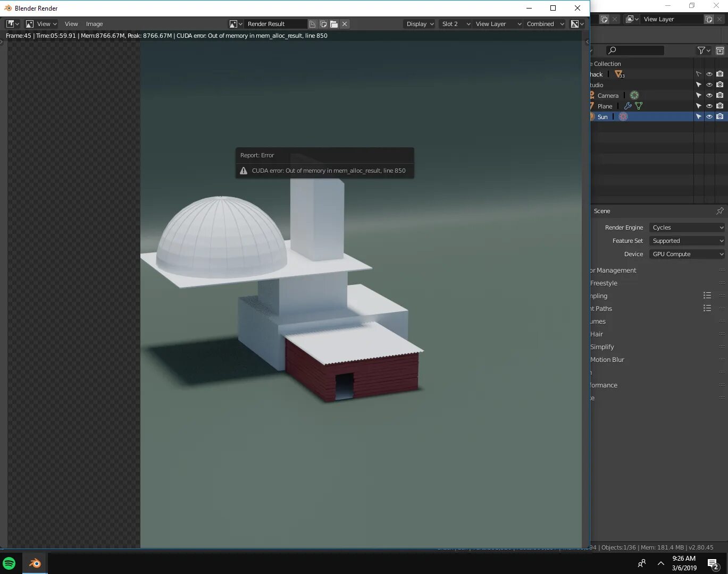Viewport: 728px width, 574px height.
Task: Click the outliner filter funnel icon
Action: pyautogui.click(x=701, y=50)
